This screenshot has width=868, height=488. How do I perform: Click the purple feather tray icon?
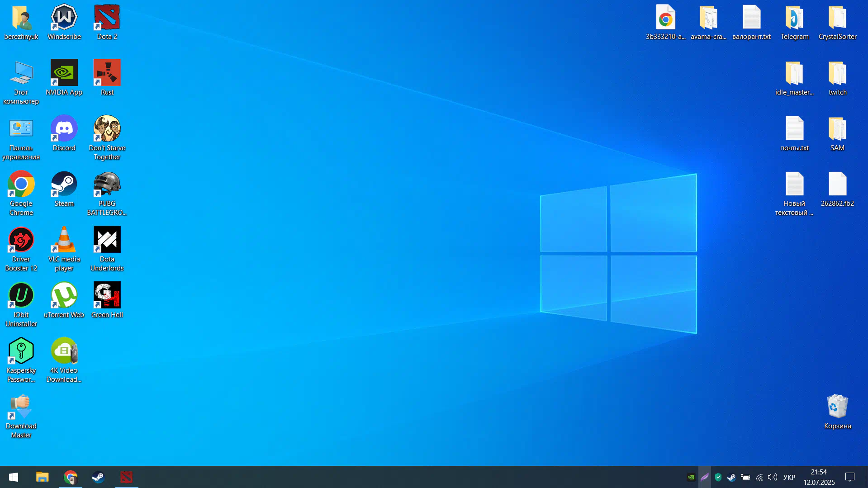[x=705, y=477]
